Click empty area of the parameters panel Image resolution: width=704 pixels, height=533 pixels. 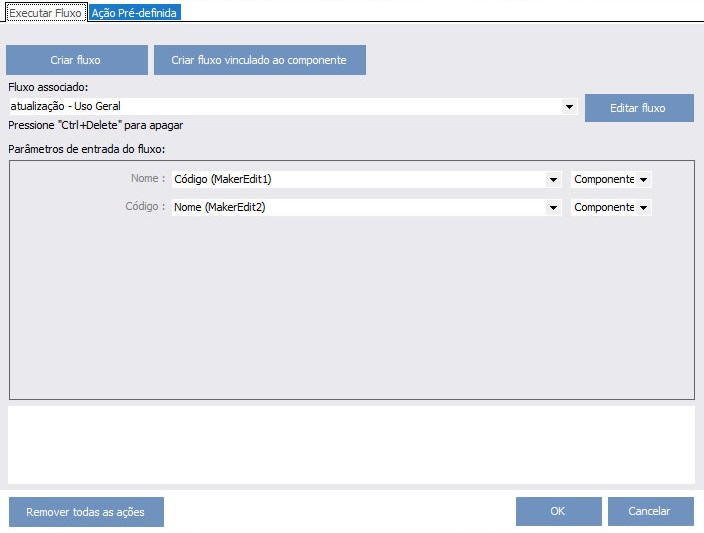tap(350, 310)
